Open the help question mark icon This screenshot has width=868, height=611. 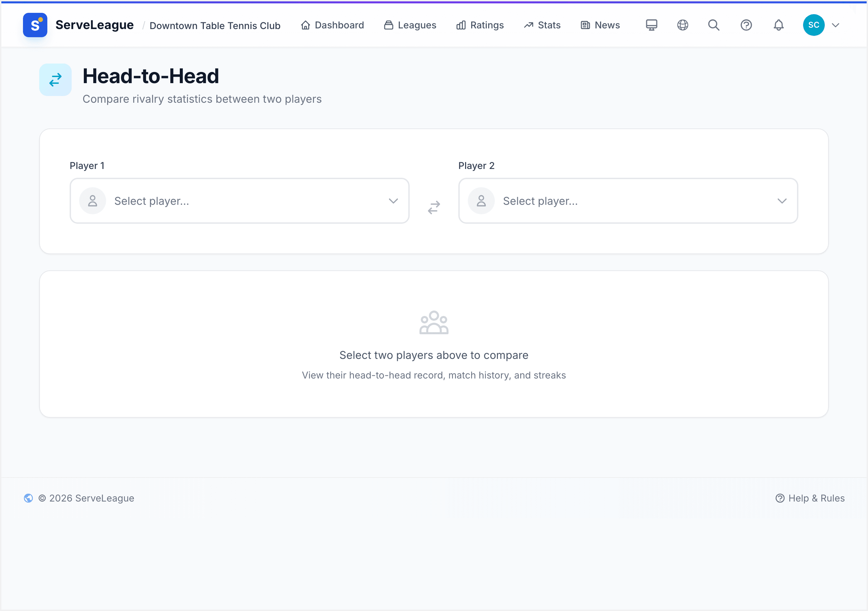746,25
